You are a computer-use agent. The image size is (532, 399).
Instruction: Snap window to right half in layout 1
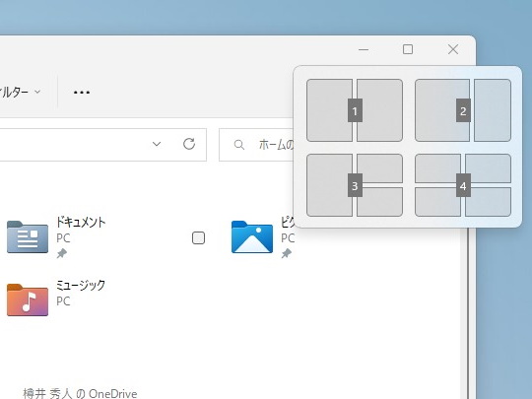point(379,110)
